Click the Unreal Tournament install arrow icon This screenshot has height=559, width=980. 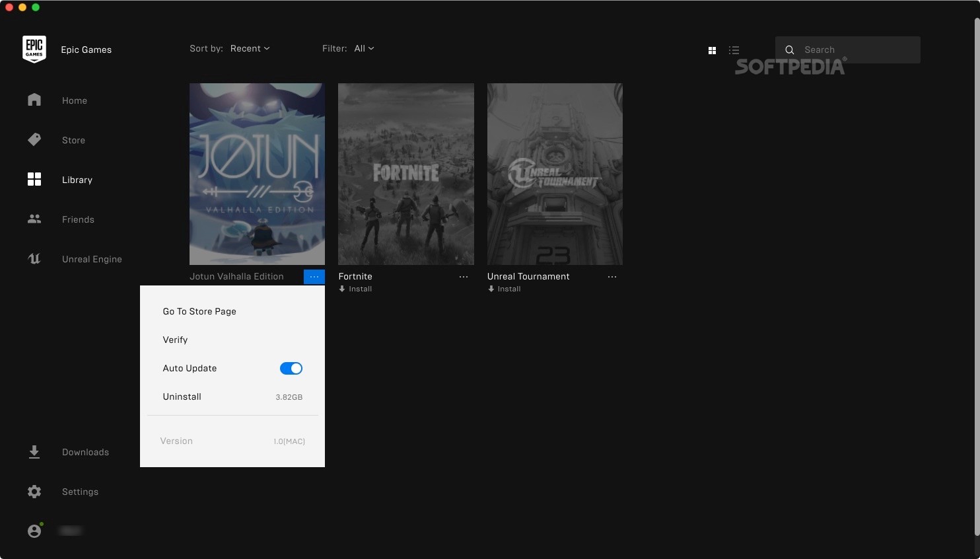point(491,289)
